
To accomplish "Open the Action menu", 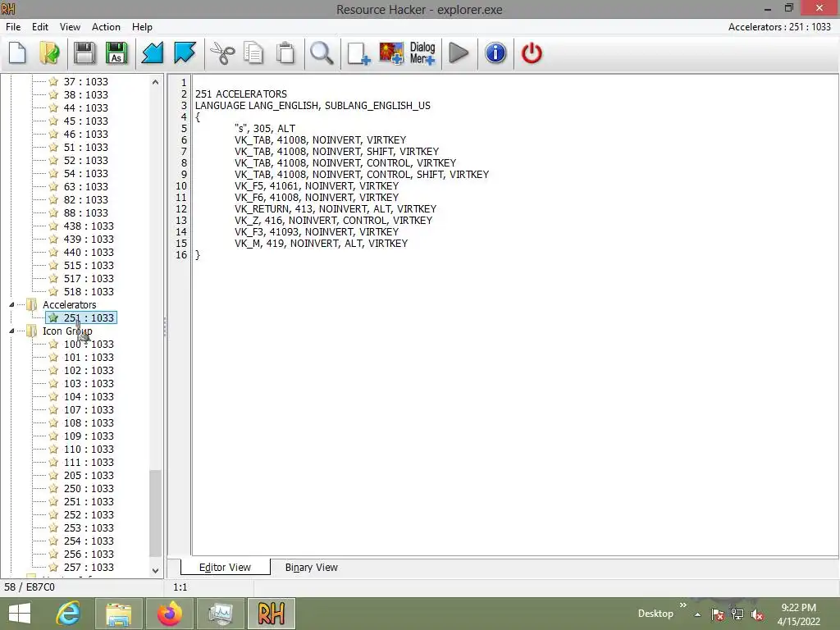I will pos(106,27).
